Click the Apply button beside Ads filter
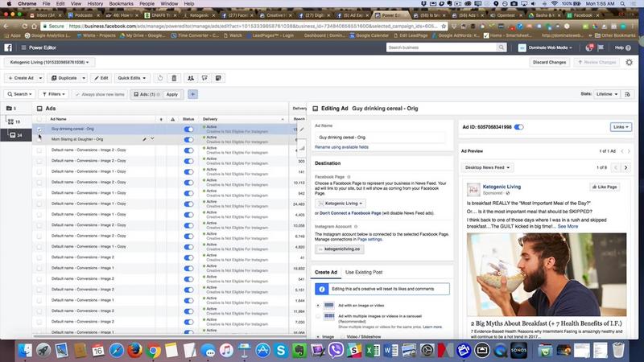 coord(172,94)
